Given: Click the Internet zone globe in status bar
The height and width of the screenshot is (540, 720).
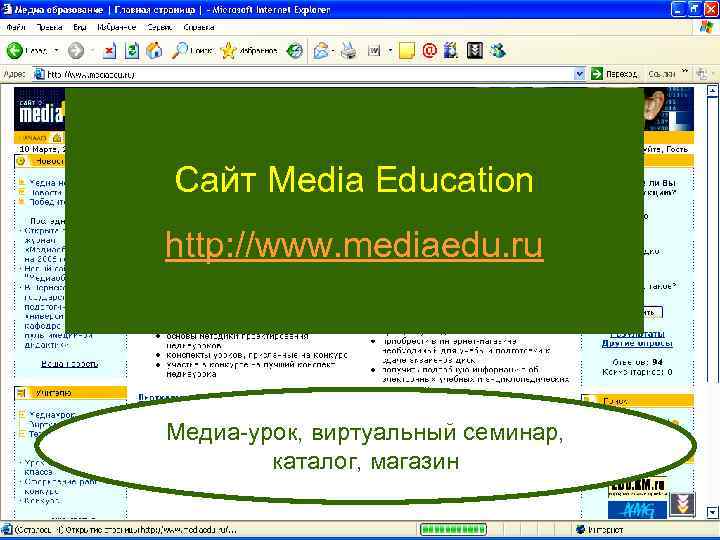Looking at the screenshot, I should 581,529.
